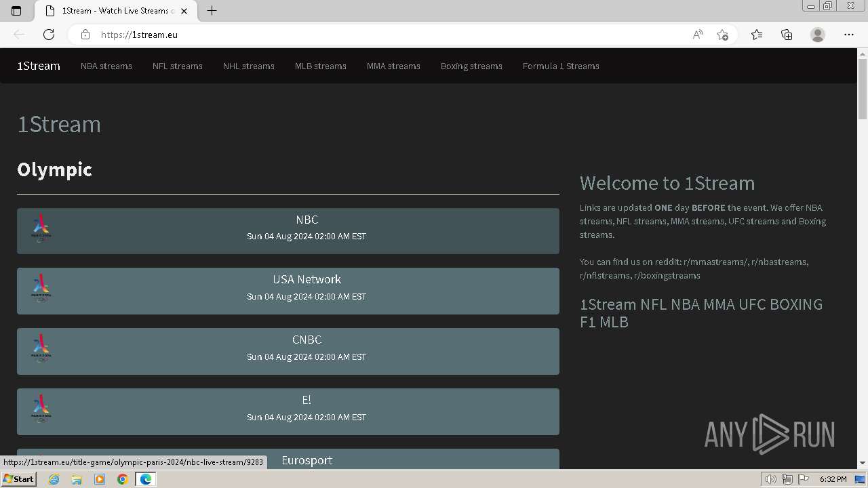Viewport: 868px width, 488px height.
Task: Open the USA Network stream card
Action: pos(288,291)
